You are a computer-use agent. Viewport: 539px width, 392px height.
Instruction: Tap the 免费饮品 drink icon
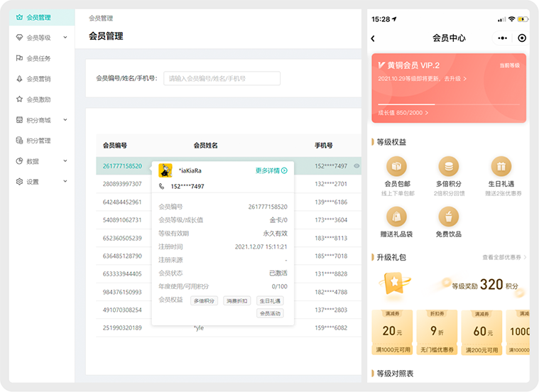tap(449, 217)
